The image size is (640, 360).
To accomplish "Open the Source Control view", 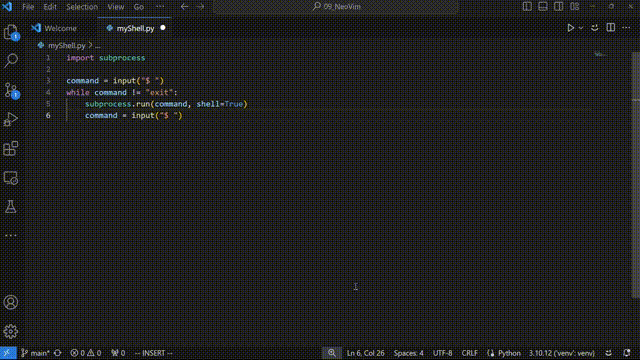I will (11, 90).
